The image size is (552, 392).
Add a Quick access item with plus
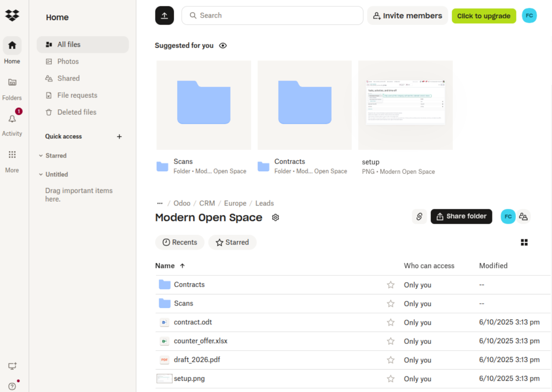click(119, 137)
